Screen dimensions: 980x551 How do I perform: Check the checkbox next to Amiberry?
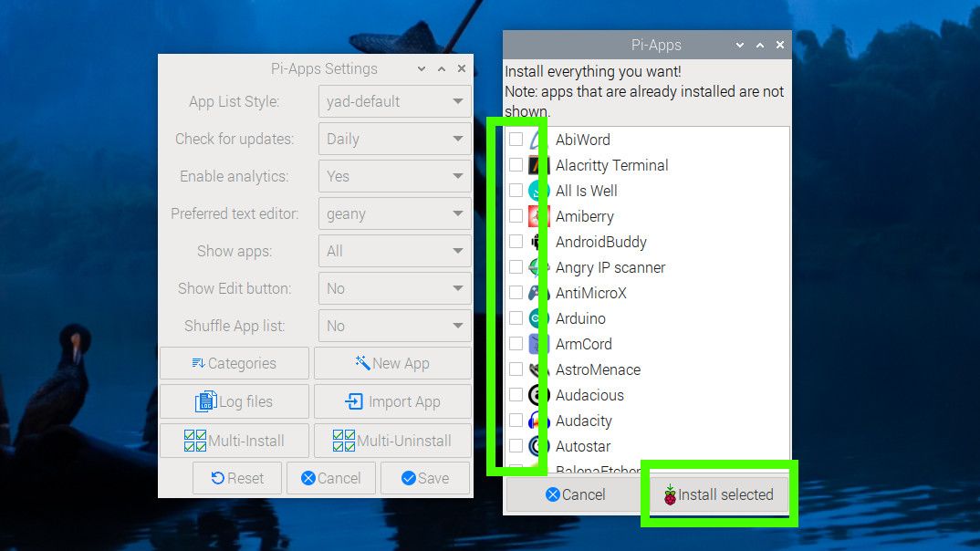click(x=516, y=216)
